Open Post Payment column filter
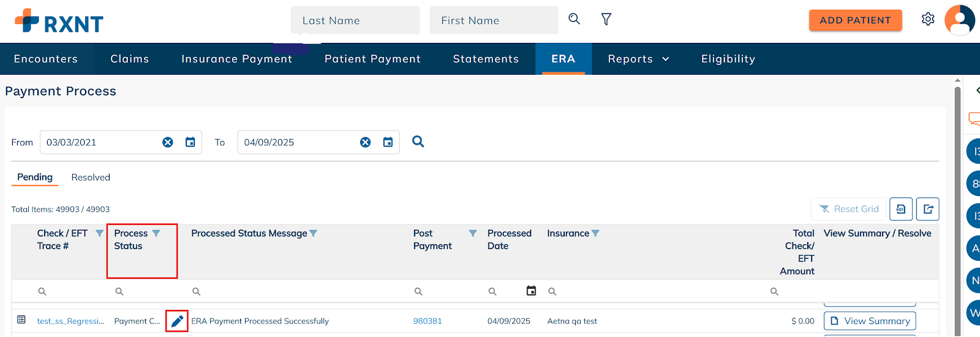Image resolution: width=980 pixels, height=337 pixels. tap(473, 233)
